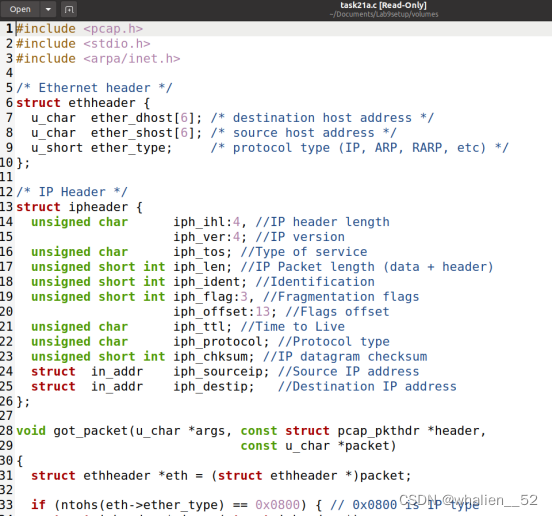Click the 'protocol type (IP, ARP, RARP, etc)' comment

coord(359,148)
